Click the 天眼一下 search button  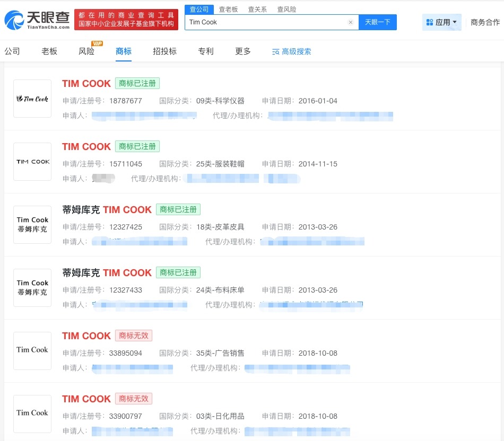coord(377,22)
